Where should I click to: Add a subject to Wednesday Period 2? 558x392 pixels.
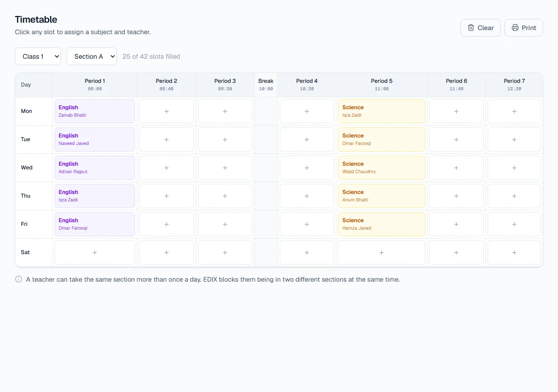pyautogui.click(x=166, y=168)
